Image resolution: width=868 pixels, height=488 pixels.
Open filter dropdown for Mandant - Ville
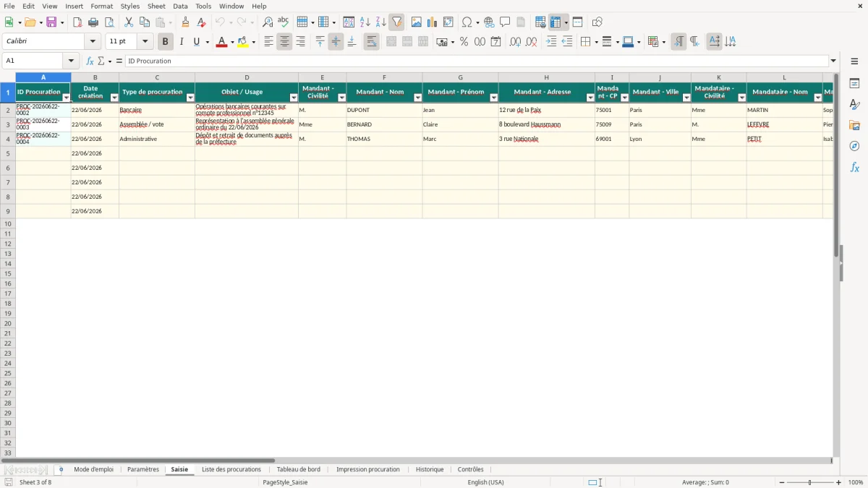pos(686,98)
